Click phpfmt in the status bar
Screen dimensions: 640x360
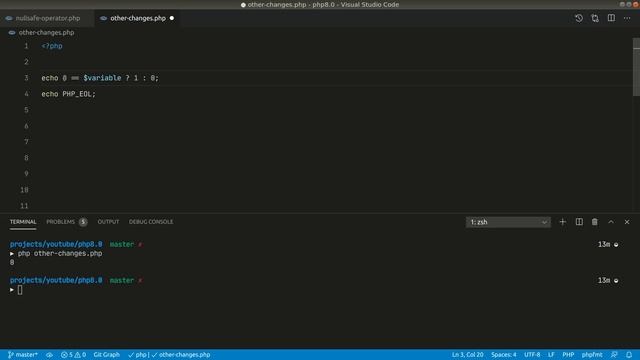(x=592, y=355)
